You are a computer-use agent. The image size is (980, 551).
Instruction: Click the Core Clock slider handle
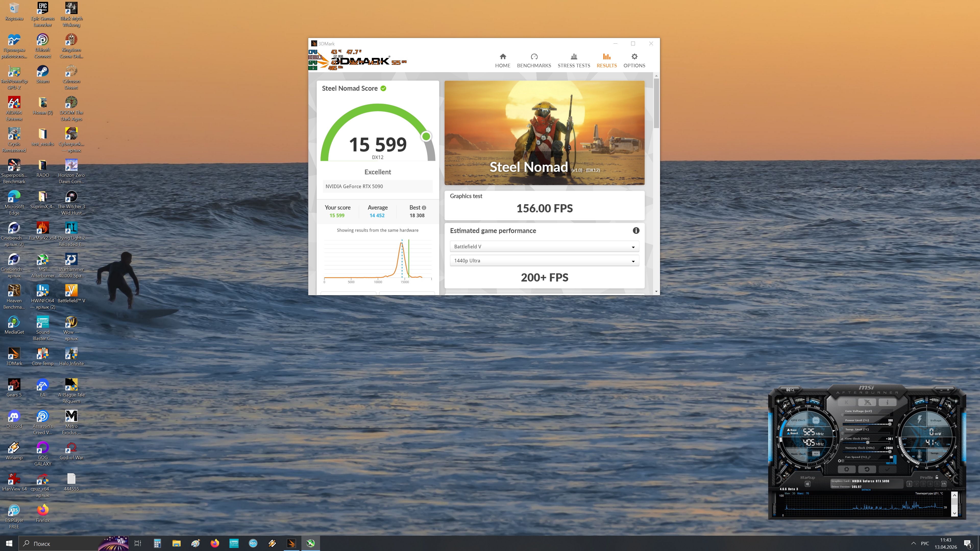[867, 442]
